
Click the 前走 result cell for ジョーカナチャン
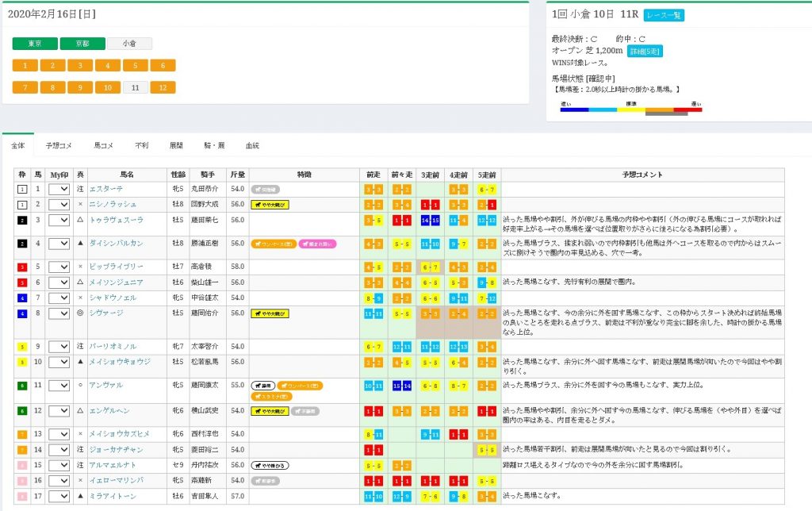[x=373, y=450]
